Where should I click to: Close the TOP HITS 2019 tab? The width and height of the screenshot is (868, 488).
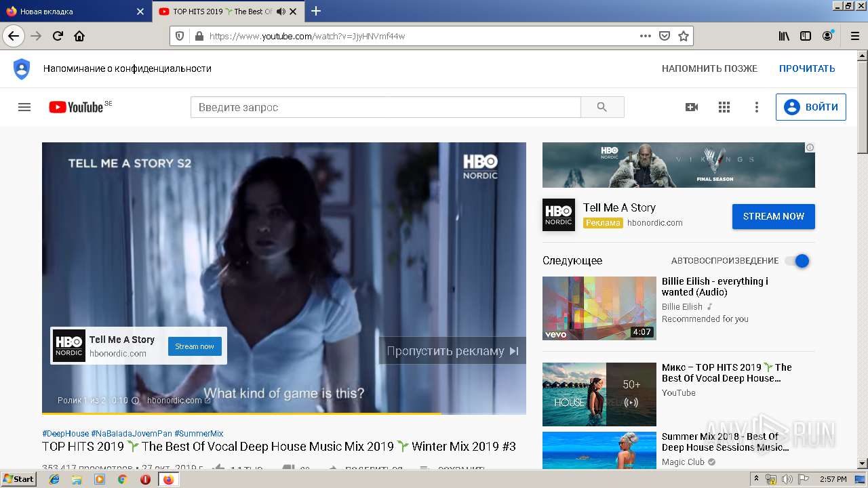293,12
